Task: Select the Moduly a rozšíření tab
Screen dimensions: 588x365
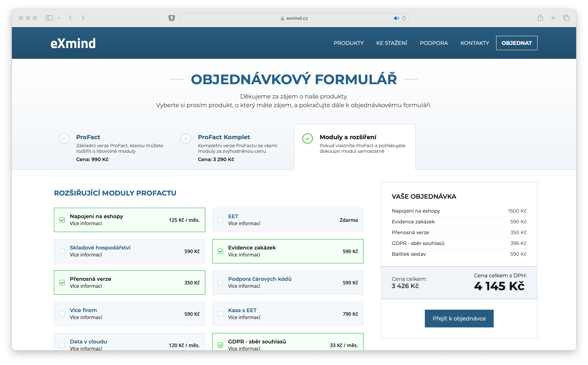Action: (355, 147)
